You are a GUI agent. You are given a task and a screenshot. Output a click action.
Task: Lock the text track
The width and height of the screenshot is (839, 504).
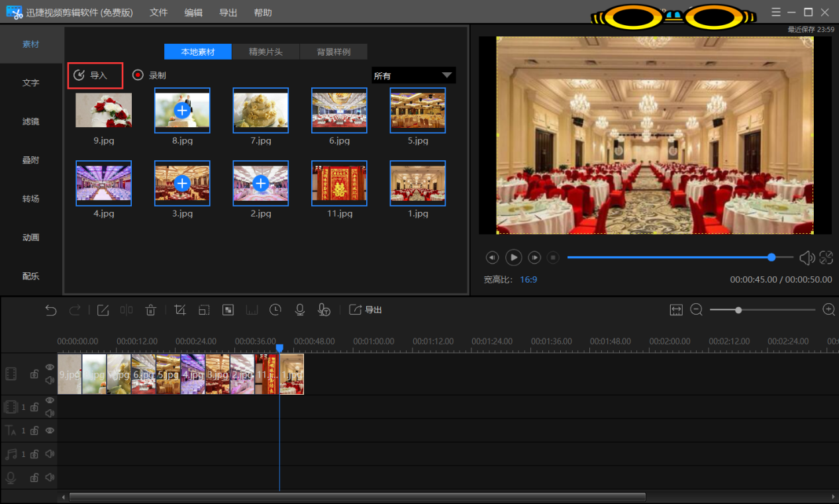(x=34, y=430)
